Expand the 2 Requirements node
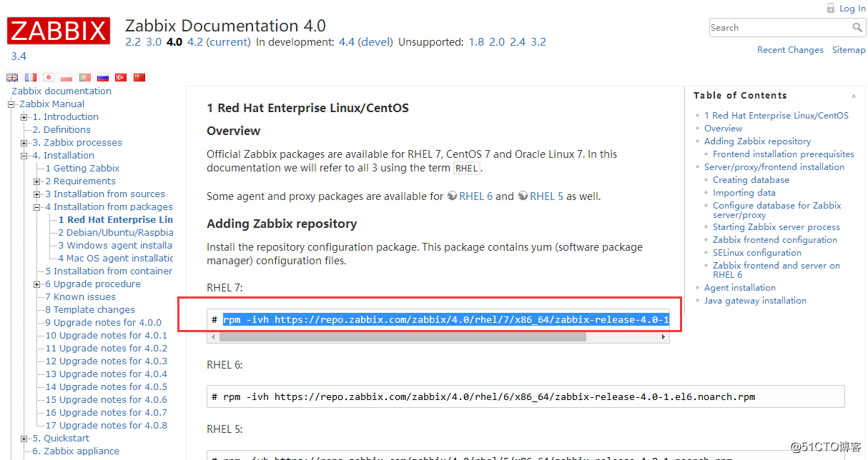This screenshot has width=868, height=460. 37,181
